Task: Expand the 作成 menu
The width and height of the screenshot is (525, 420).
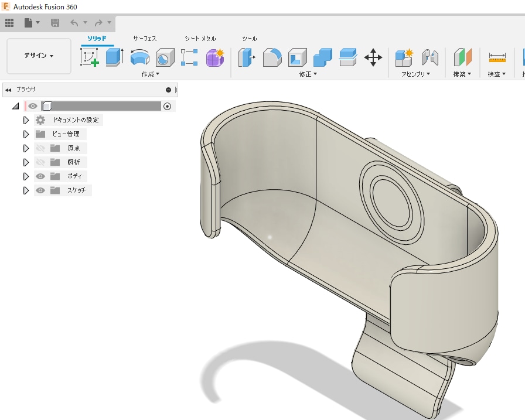Action: click(151, 74)
